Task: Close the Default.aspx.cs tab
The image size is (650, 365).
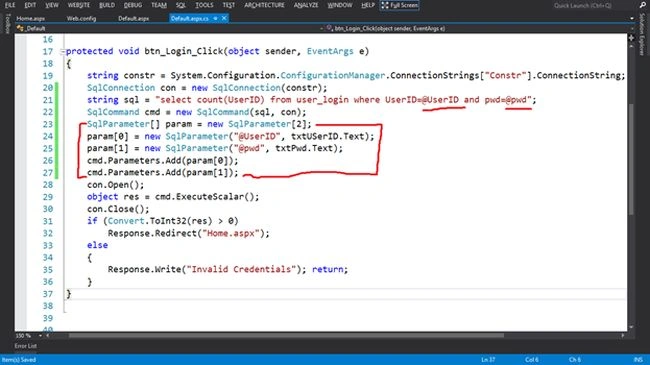Action: click(224, 18)
